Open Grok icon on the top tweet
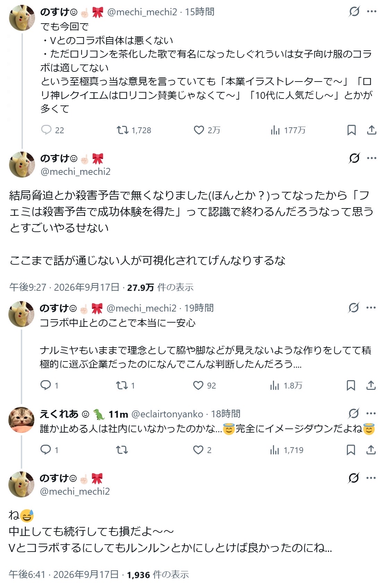Image resolution: width=383 pixels, height=588 pixels. click(x=354, y=11)
